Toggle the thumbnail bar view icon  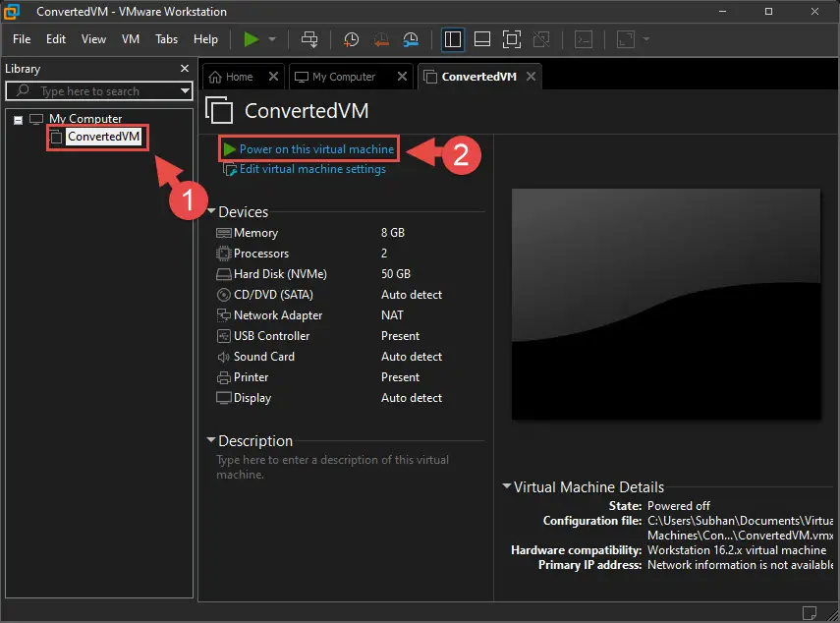(x=482, y=39)
